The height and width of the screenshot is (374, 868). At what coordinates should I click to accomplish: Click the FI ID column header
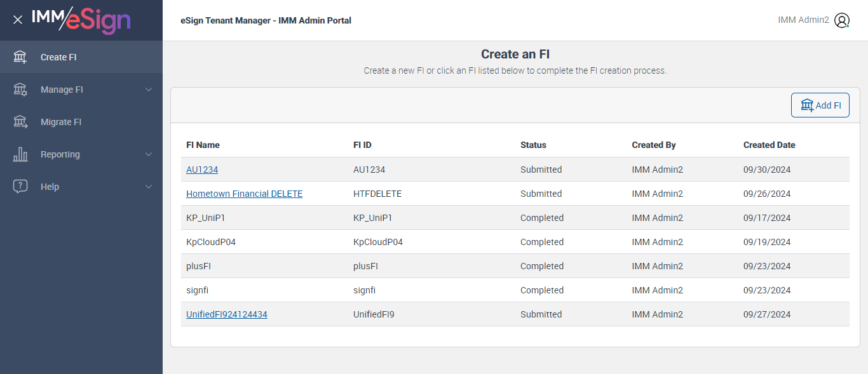(x=362, y=145)
